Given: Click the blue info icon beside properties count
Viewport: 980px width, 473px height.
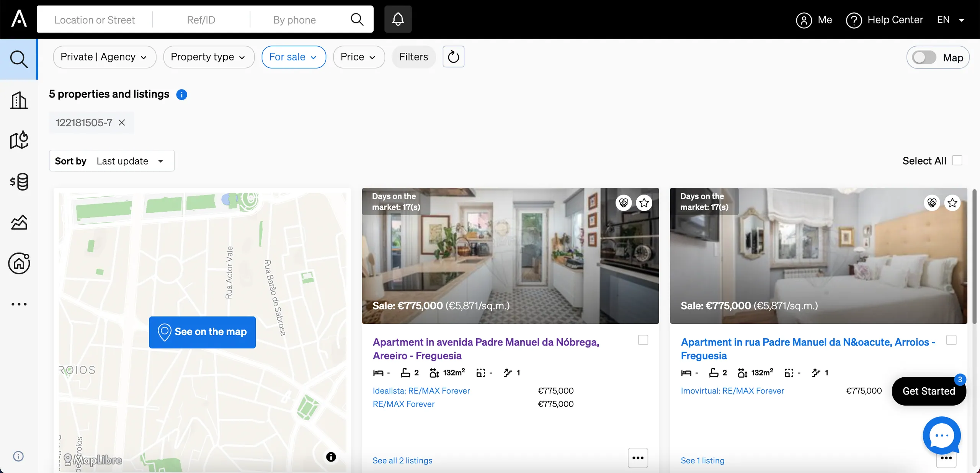Looking at the screenshot, I should [x=181, y=95].
